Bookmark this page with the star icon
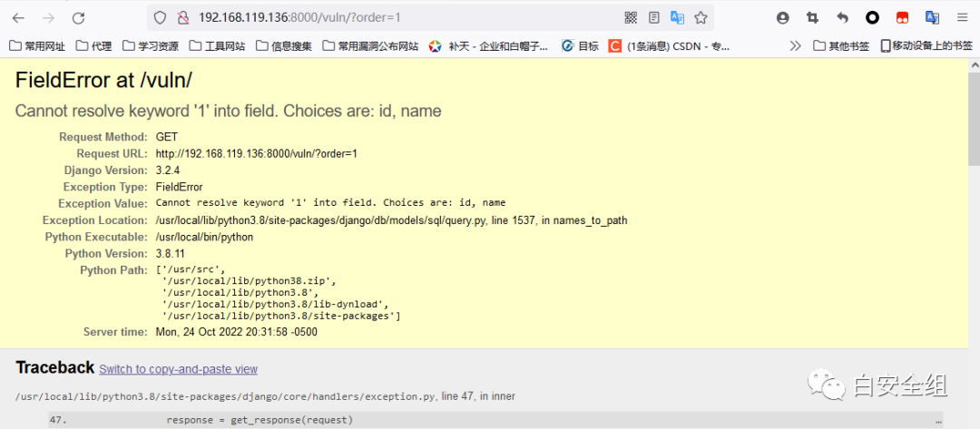 coord(701,17)
